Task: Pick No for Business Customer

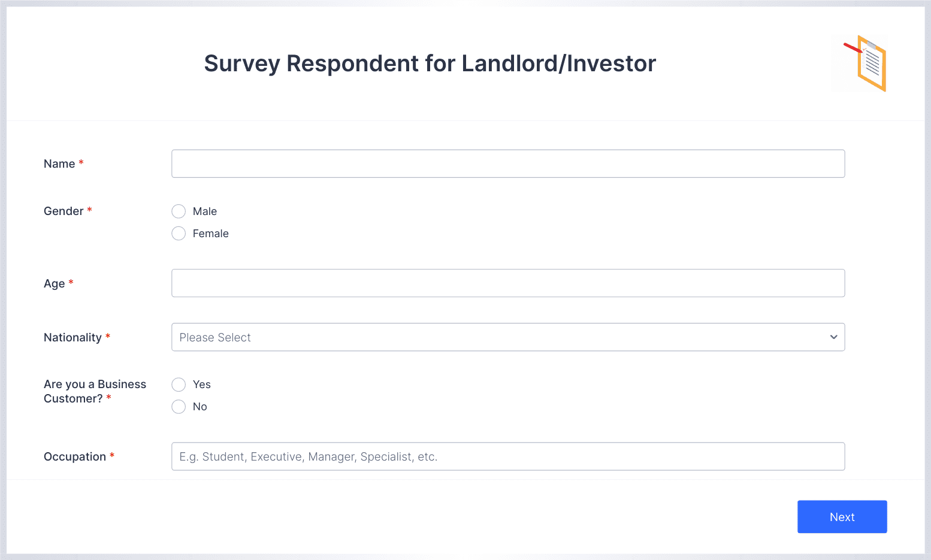Action: (179, 407)
